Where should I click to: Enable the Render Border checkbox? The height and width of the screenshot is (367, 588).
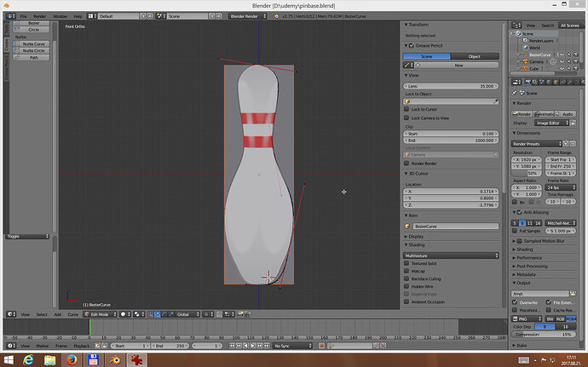point(406,163)
